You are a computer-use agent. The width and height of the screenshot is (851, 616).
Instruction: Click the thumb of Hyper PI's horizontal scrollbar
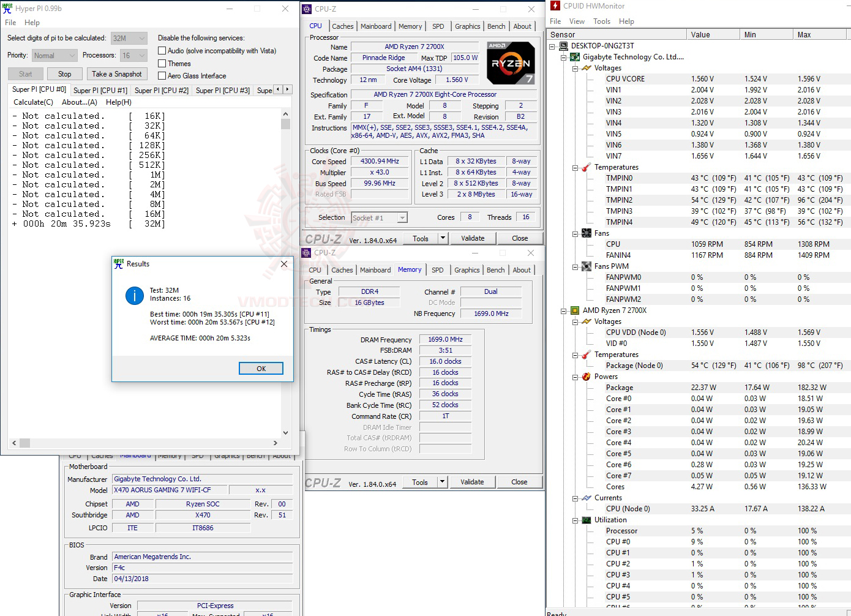(x=25, y=443)
